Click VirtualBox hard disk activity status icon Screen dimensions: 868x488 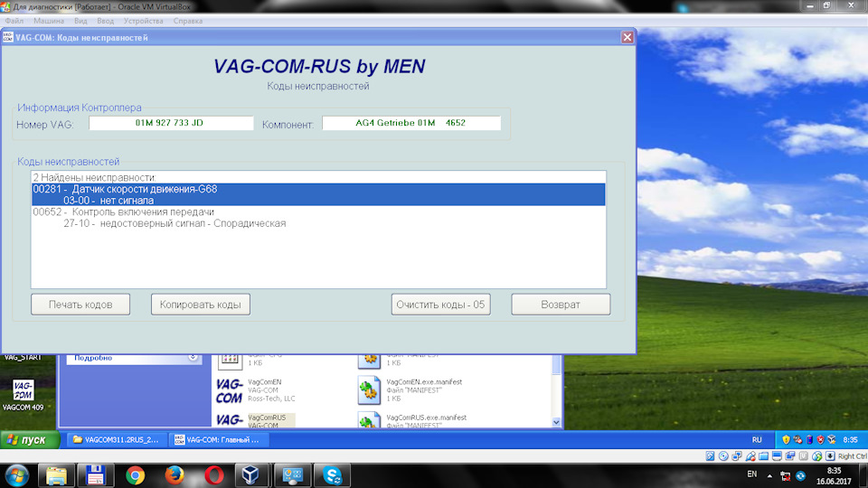point(711,455)
